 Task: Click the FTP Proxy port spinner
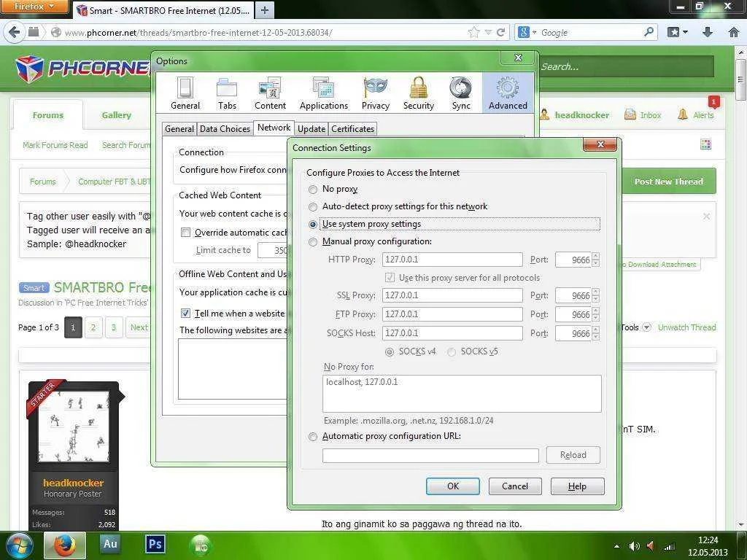pyautogui.click(x=595, y=314)
